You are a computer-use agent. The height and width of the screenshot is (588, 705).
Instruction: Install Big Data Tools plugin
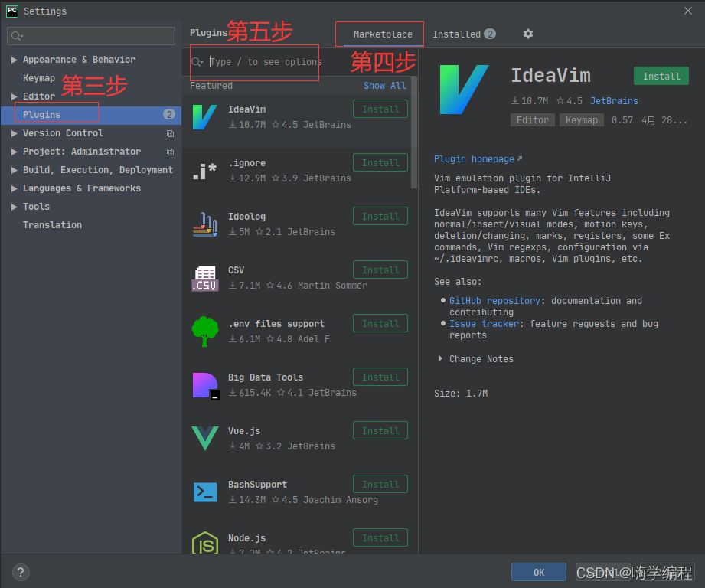point(380,377)
